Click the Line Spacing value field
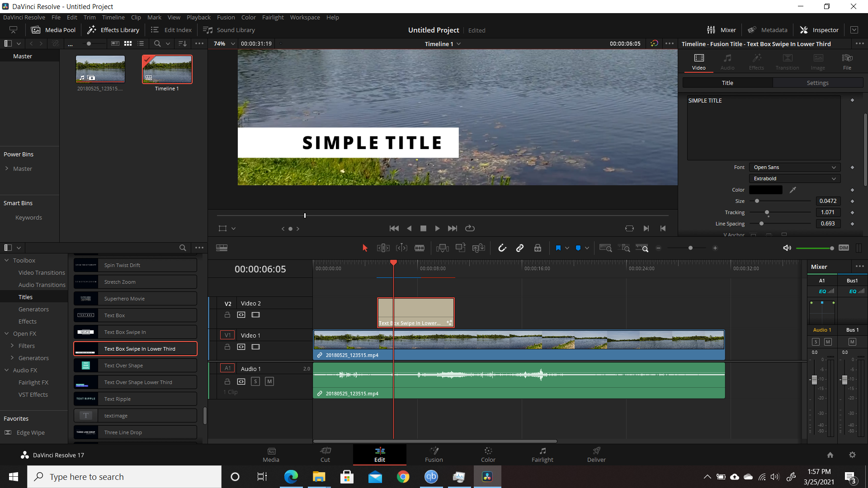The height and width of the screenshot is (488, 868). (x=828, y=224)
